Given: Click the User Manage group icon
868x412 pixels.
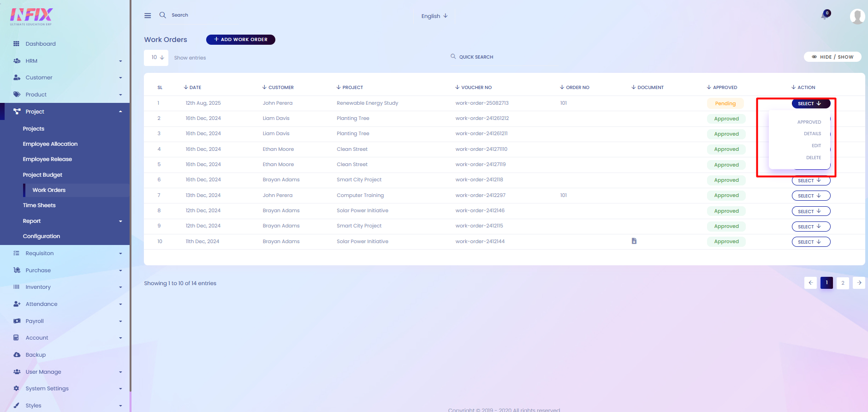Looking at the screenshot, I should [x=17, y=372].
